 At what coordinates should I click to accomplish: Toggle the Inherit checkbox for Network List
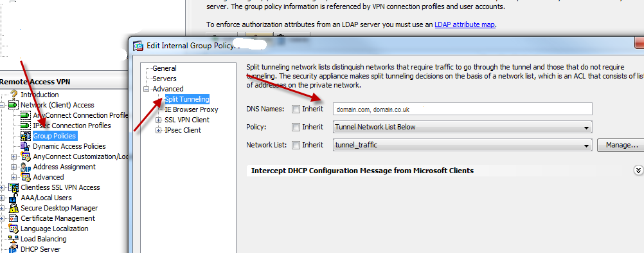(296, 145)
